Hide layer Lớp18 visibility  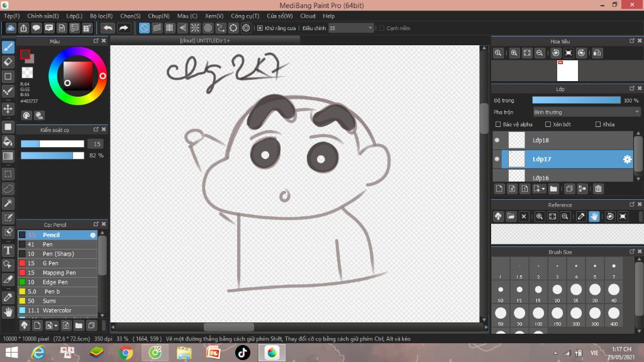click(x=497, y=140)
